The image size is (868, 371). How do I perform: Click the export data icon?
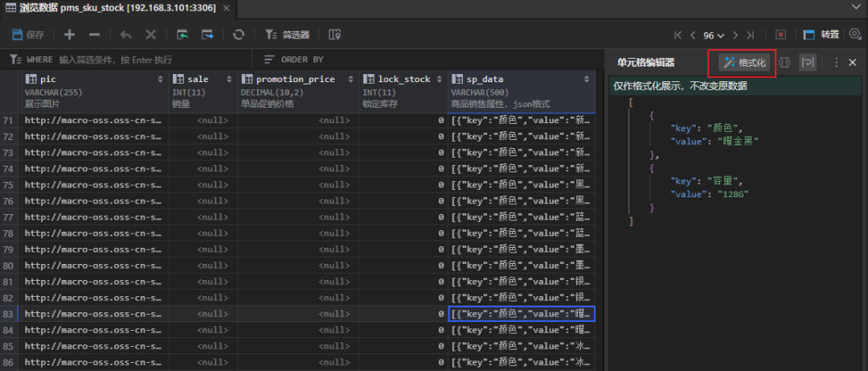click(207, 35)
